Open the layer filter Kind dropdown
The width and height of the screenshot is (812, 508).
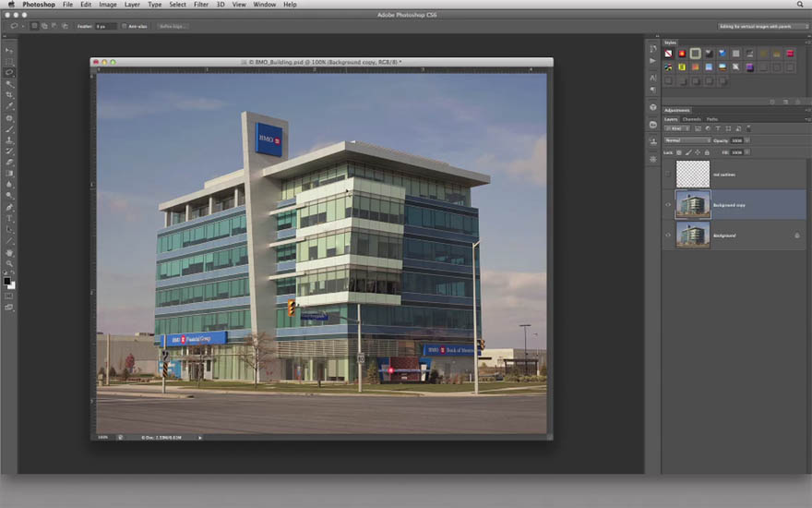click(677, 128)
